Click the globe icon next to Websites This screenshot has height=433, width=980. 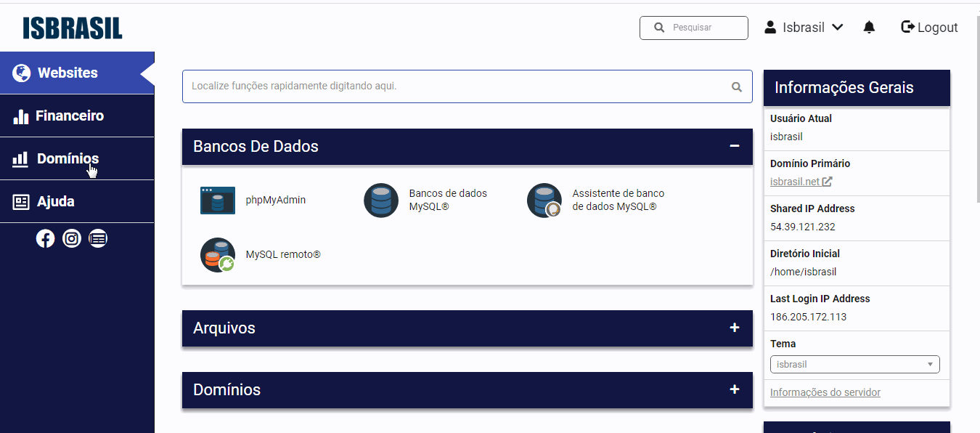21,73
